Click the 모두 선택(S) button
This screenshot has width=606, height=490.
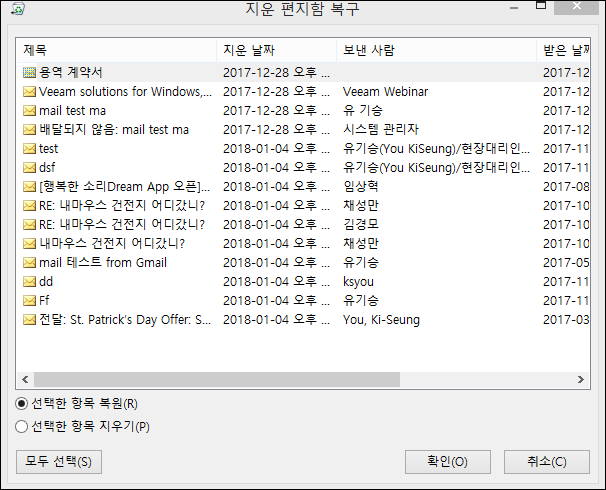(59, 462)
